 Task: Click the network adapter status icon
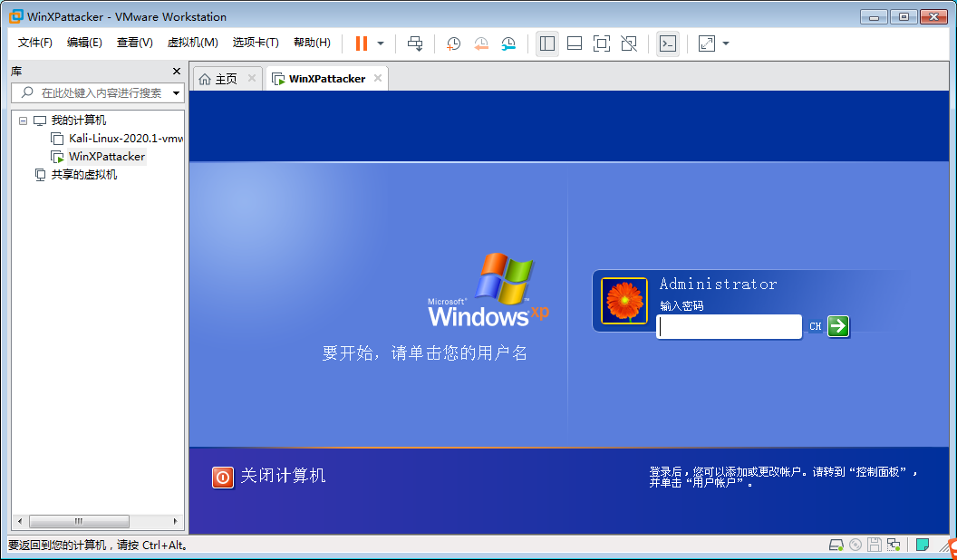(894, 545)
